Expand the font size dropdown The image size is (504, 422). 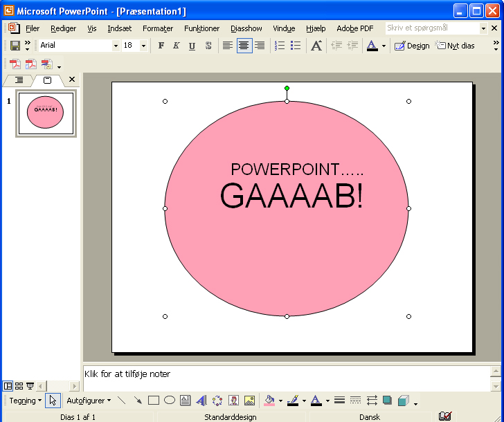pyautogui.click(x=143, y=46)
